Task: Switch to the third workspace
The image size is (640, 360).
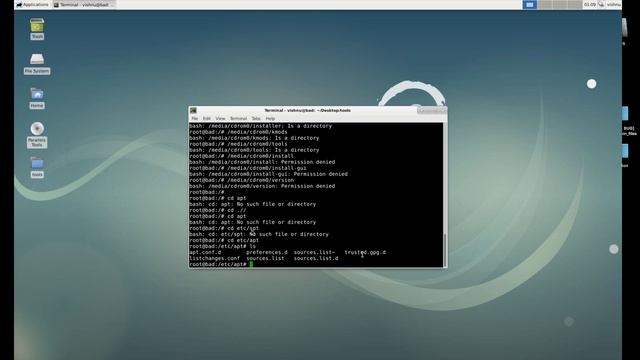Action: point(560,4)
